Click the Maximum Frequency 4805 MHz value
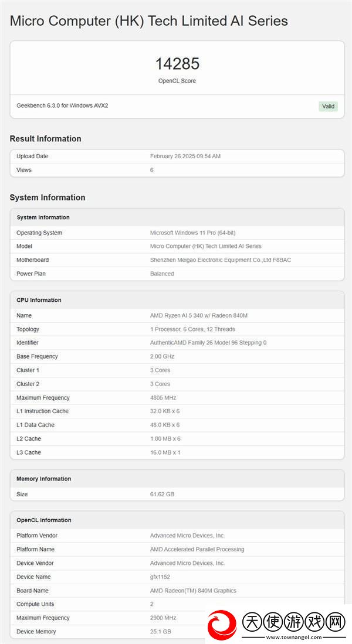 click(163, 397)
